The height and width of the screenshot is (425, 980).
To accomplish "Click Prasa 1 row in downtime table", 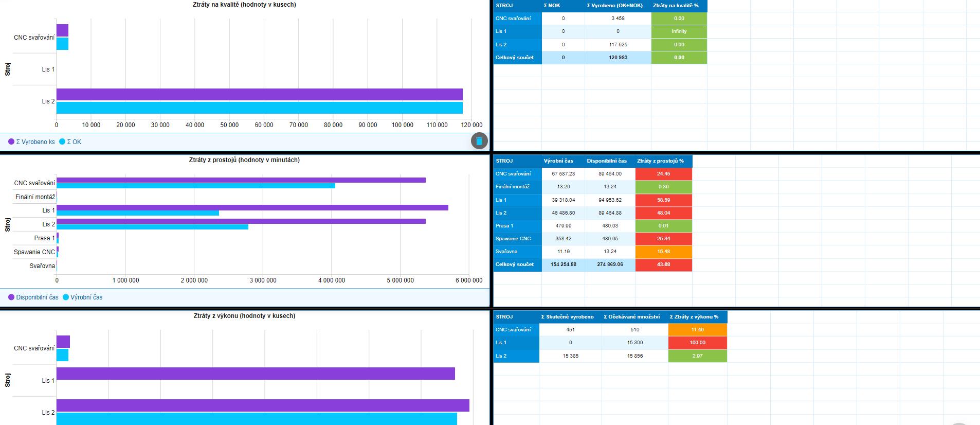I will click(517, 226).
